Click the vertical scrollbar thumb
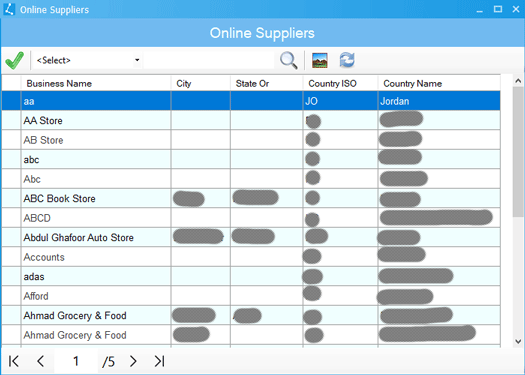This screenshot has width=525, height=375. point(518,151)
